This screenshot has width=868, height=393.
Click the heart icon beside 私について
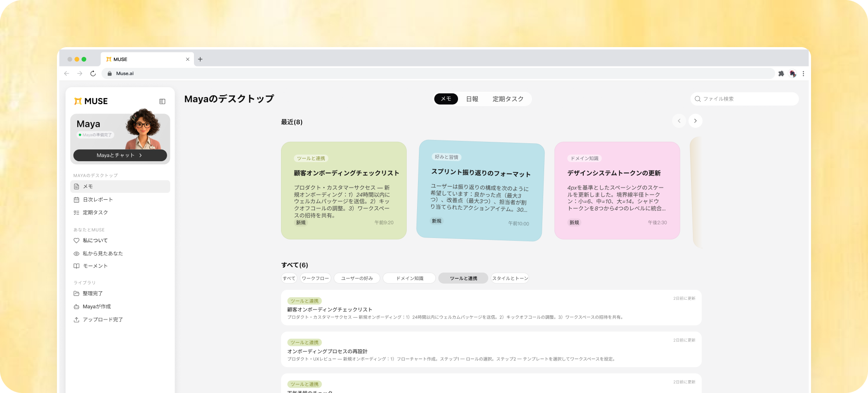click(77, 240)
